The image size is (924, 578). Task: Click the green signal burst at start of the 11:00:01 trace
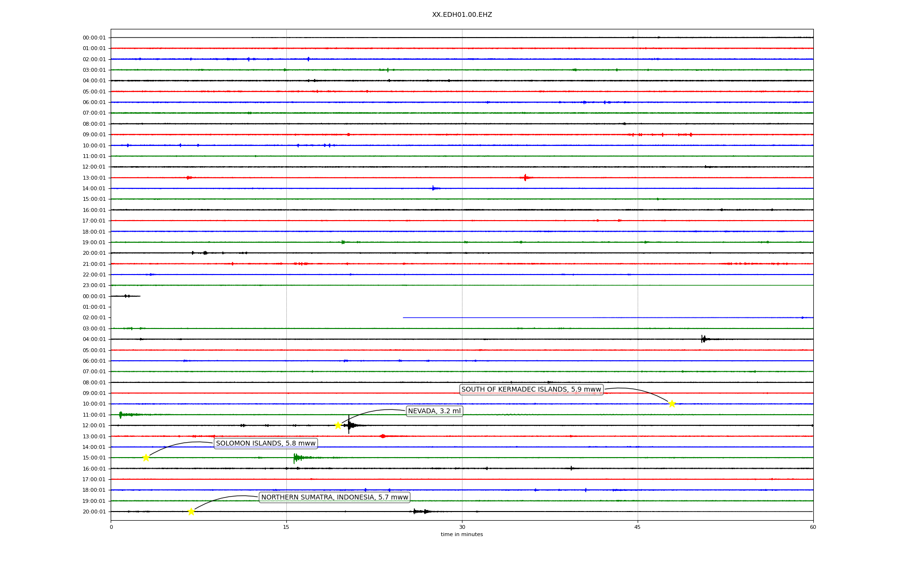[x=121, y=415]
